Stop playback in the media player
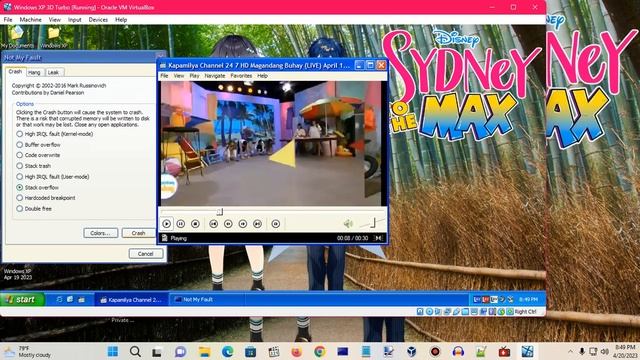The image size is (640, 360). click(x=195, y=224)
